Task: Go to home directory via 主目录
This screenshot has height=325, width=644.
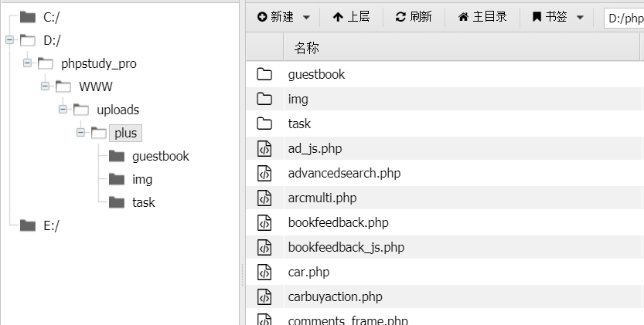Action: (x=482, y=17)
